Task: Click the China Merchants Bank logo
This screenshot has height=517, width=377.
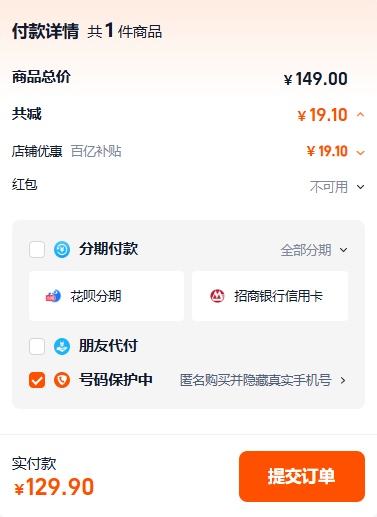Action: point(217,296)
